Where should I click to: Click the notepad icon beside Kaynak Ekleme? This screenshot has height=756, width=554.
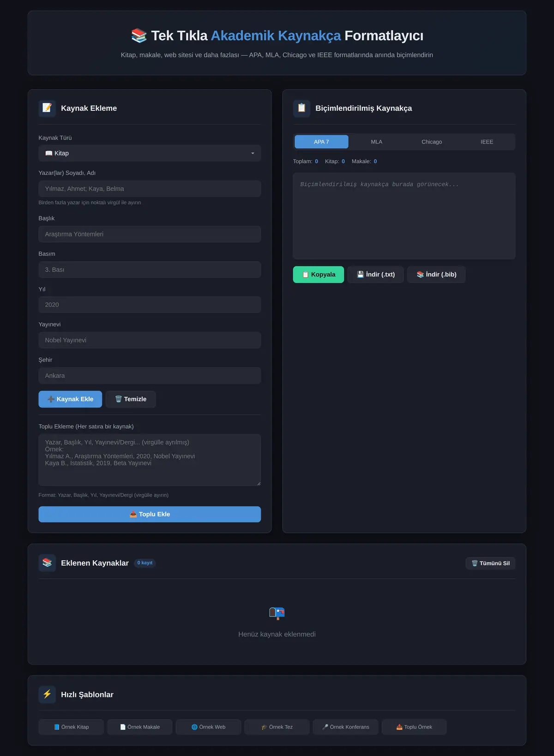click(47, 108)
